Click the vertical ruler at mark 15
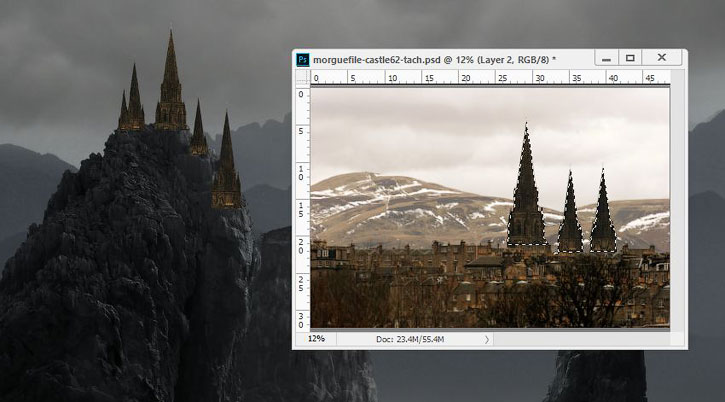This screenshot has width=725, height=402. pos(302,210)
